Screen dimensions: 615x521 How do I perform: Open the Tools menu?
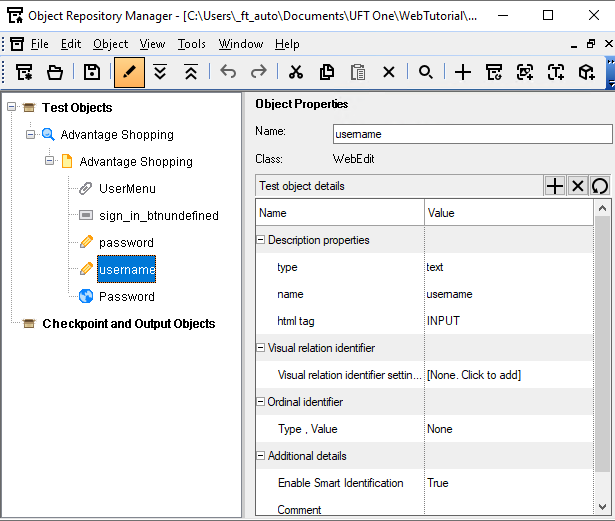pyautogui.click(x=192, y=44)
